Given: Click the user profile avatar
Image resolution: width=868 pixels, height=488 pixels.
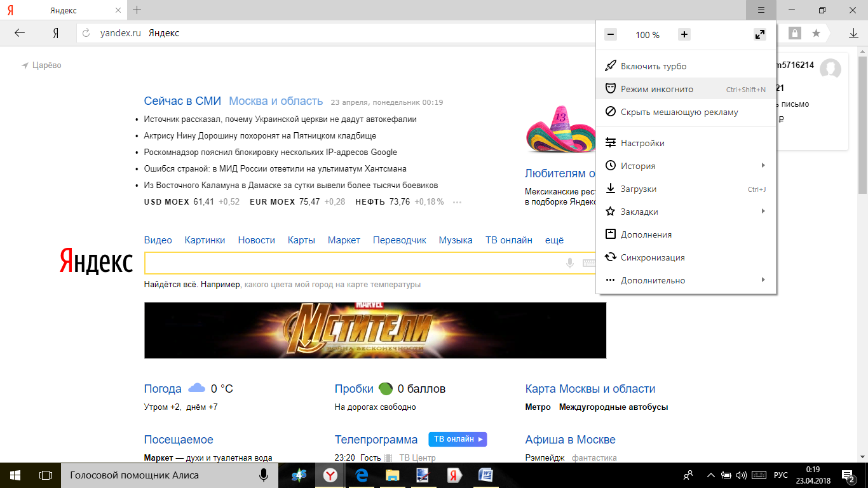Looking at the screenshot, I should point(831,68).
